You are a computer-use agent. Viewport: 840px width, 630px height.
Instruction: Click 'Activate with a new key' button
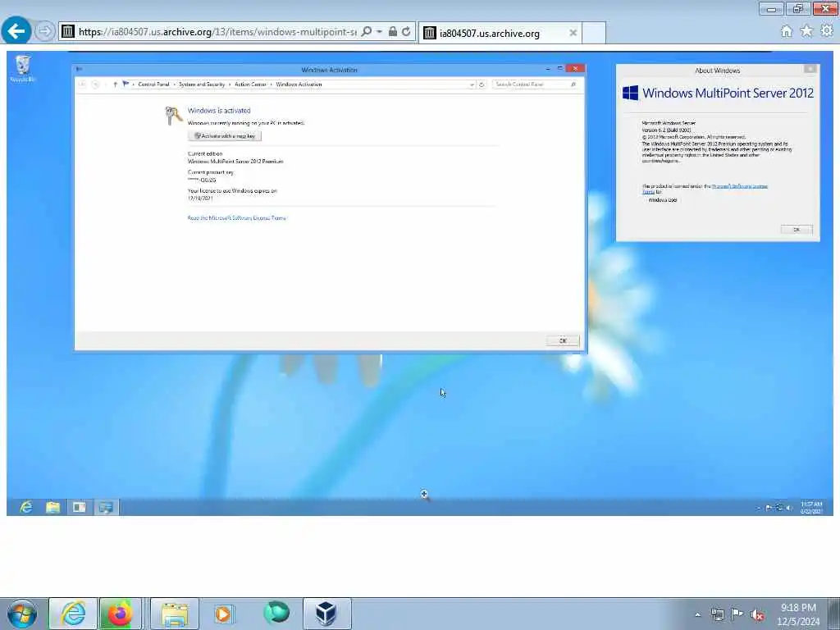[x=225, y=136]
